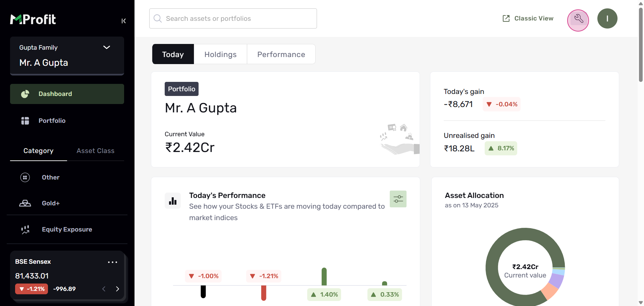Switch to the Holdings tab
The width and height of the screenshot is (644, 306).
point(220,54)
